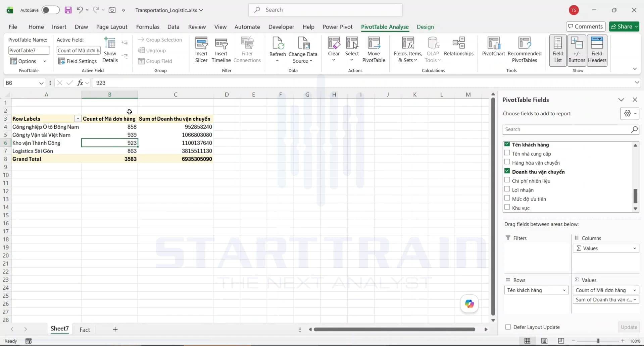Expand the PivotTable Options dropdown arrow
Screen dimensions: 644x346
click(45, 61)
